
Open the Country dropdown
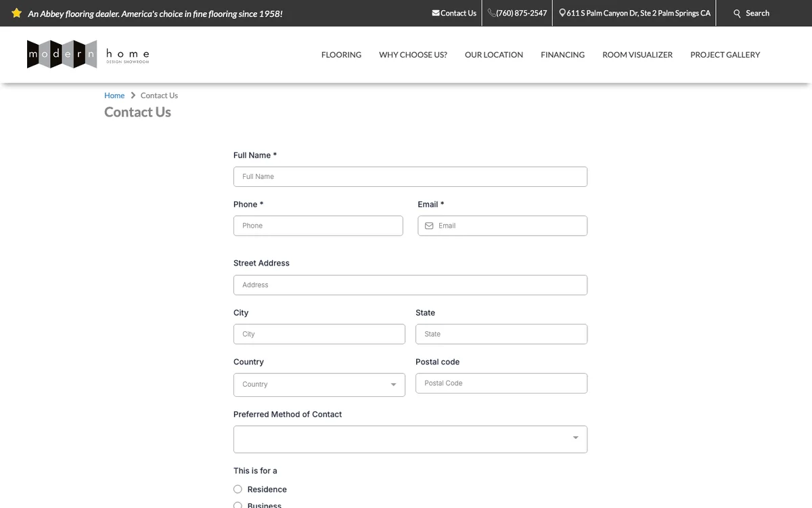click(319, 385)
